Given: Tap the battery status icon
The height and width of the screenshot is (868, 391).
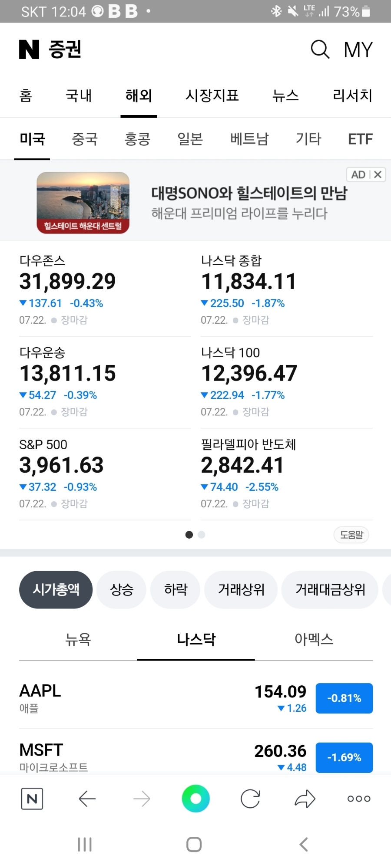Looking at the screenshot, I should tap(366, 11).
